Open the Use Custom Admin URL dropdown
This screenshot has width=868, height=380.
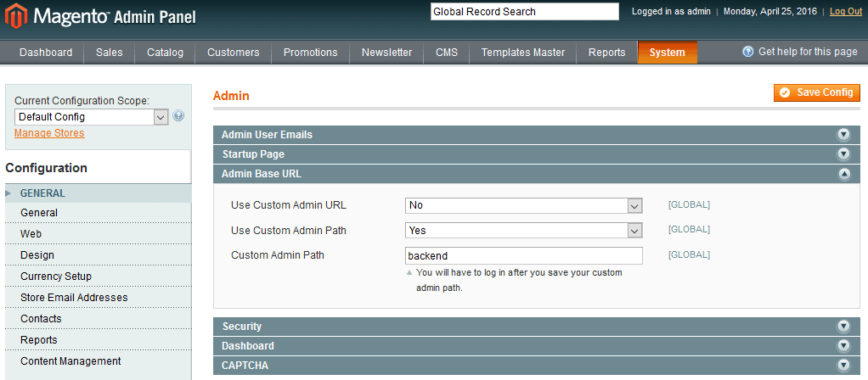[x=524, y=205]
